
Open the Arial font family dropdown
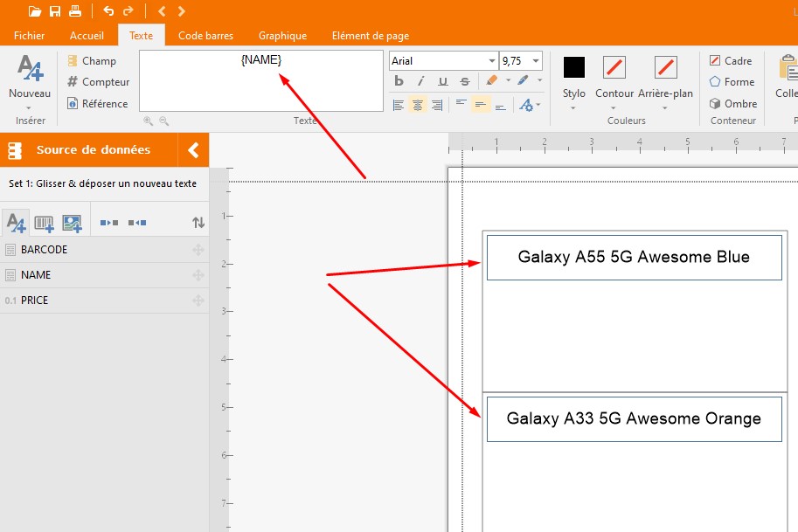coord(491,61)
